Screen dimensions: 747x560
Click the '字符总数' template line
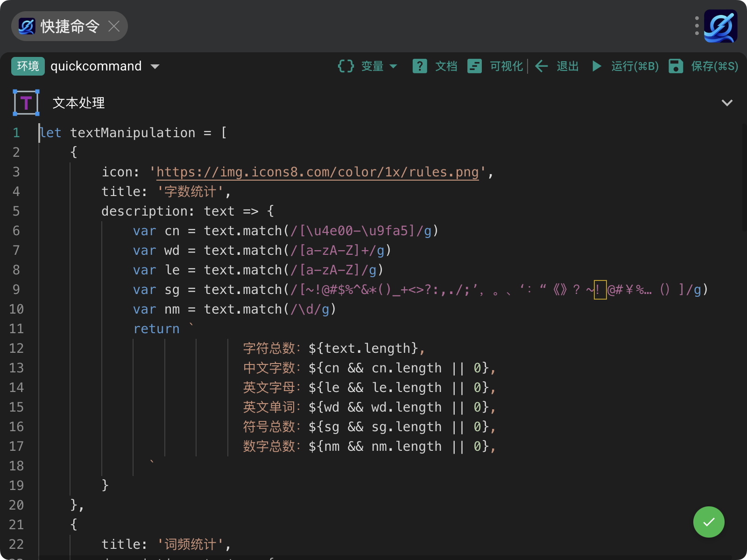click(x=334, y=349)
